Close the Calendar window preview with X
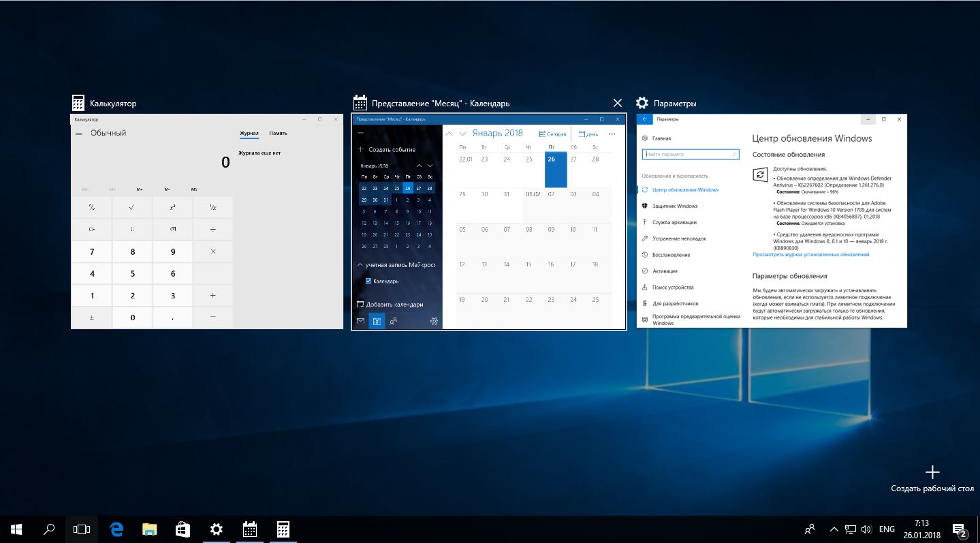The width and height of the screenshot is (980, 543). click(x=617, y=103)
